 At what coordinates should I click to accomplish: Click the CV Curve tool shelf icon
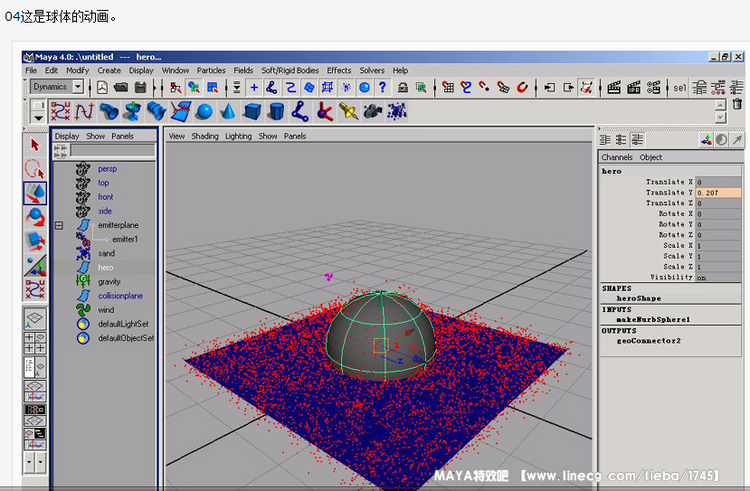(60, 112)
